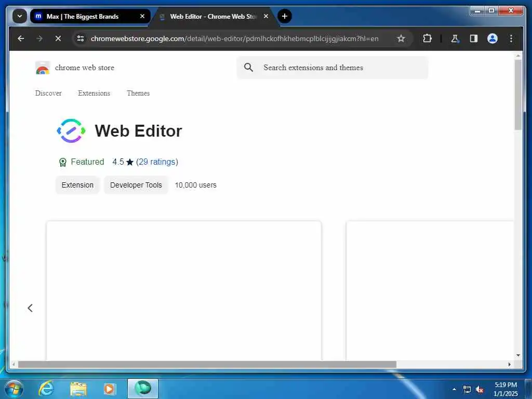This screenshot has height=399, width=532.
Task: Open the 29 ratings link
Action: [157, 162]
